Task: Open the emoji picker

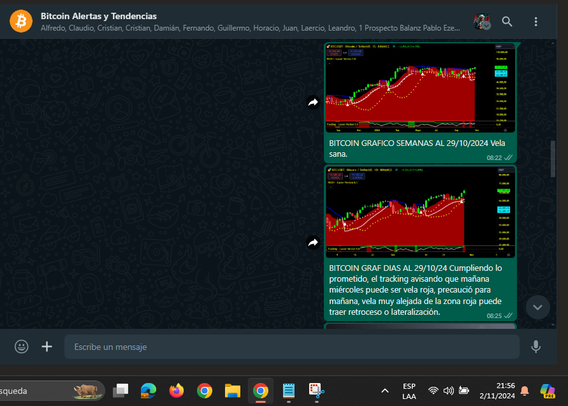Action: [x=21, y=347]
